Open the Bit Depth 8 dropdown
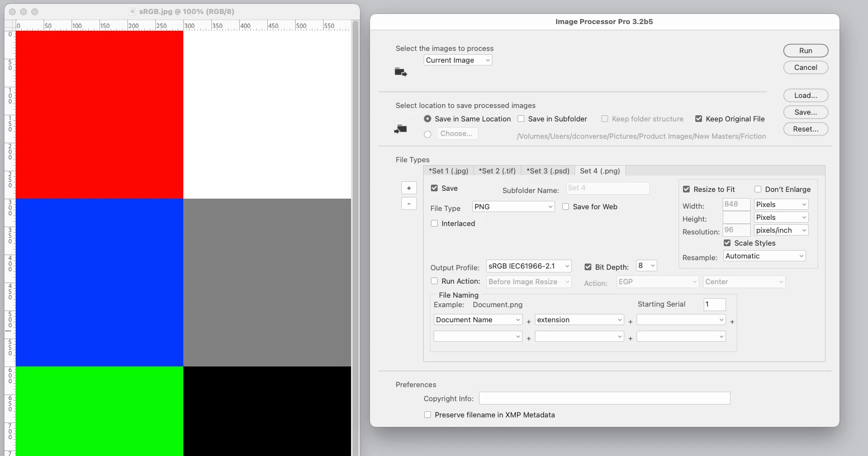This screenshot has width=868, height=456. [647, 266]
